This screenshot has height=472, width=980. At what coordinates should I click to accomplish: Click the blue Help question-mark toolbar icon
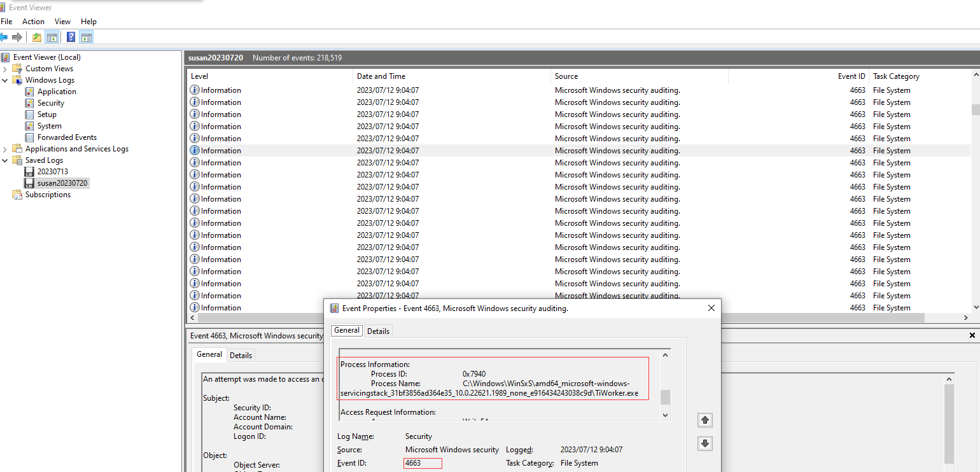tap(71, 37)
